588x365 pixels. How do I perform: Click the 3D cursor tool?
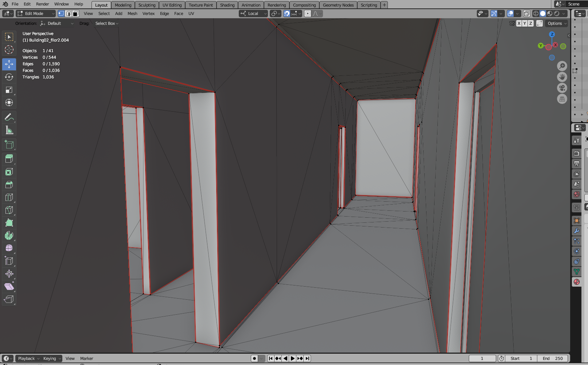[9, 50]
